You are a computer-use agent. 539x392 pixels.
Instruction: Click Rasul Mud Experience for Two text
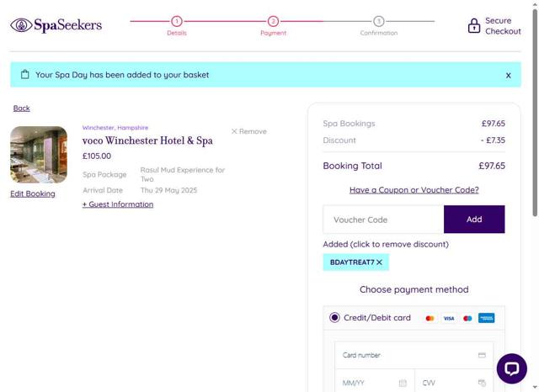pyautogui.click(x=183, y=174)
